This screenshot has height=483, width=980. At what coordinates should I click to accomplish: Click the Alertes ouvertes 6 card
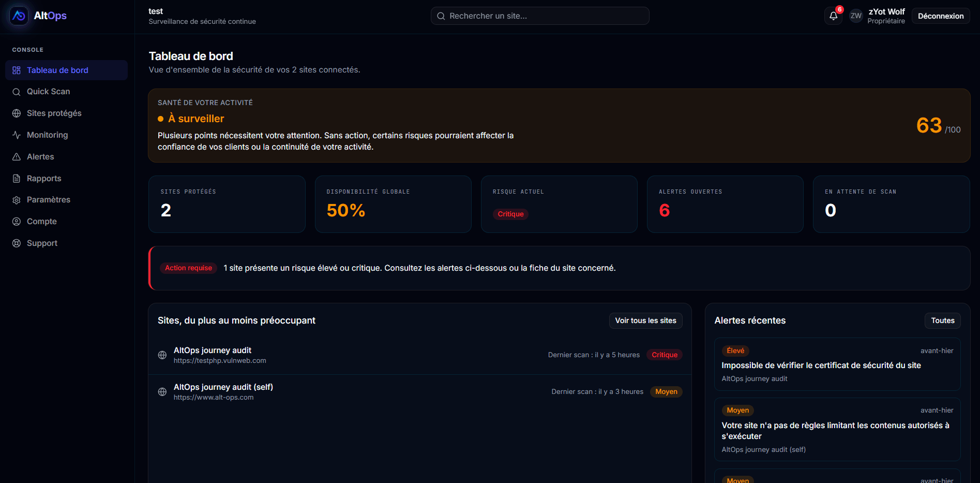[x=725, y=204]
